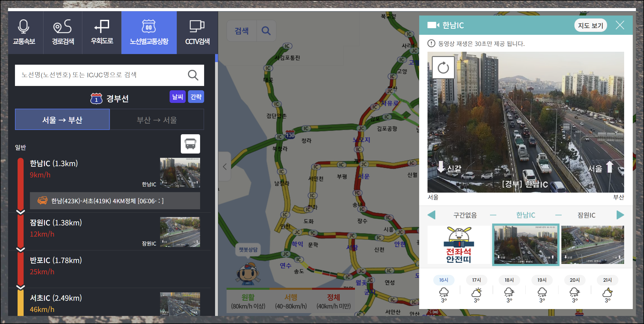This screenshot has height=324, width=644.
Task: Click the 챗봇상담 chatbot mascot
Action: click(x=248, y=273)
